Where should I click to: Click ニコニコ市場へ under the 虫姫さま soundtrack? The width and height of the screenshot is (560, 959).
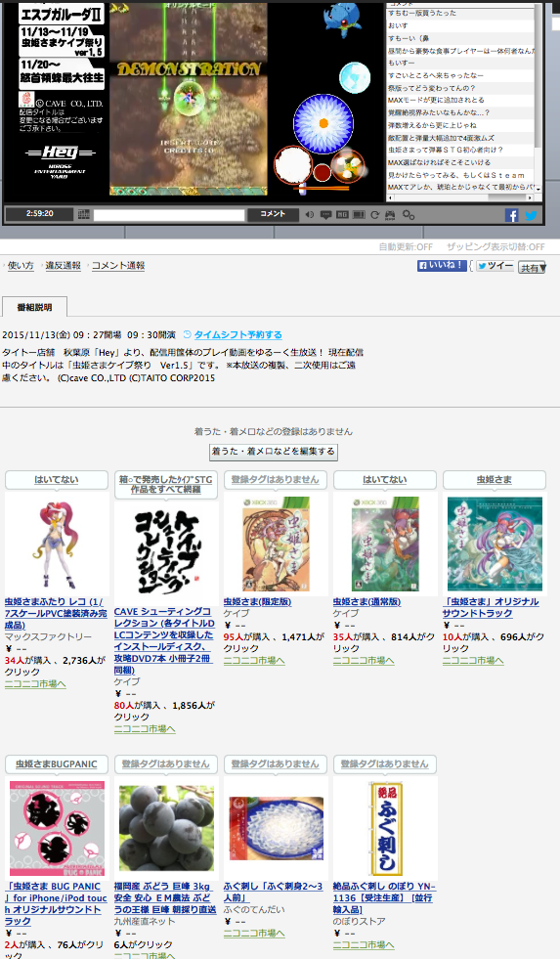point(473,661)
